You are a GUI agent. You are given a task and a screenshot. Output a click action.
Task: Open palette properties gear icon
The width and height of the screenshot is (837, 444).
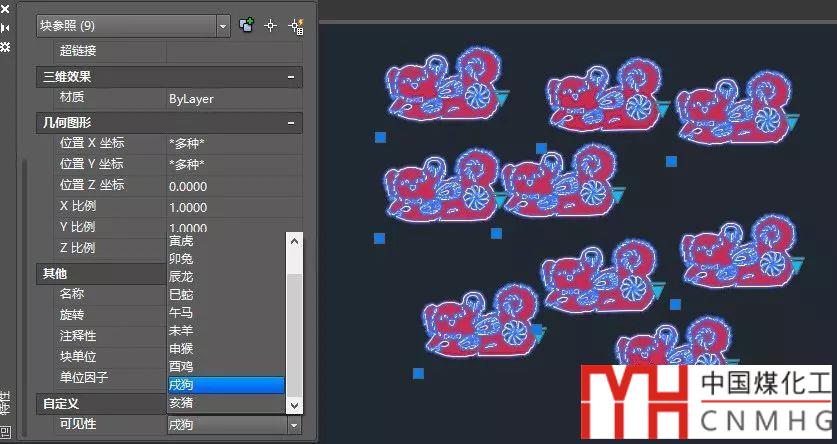pyautogui.click(x=5, y=46)
